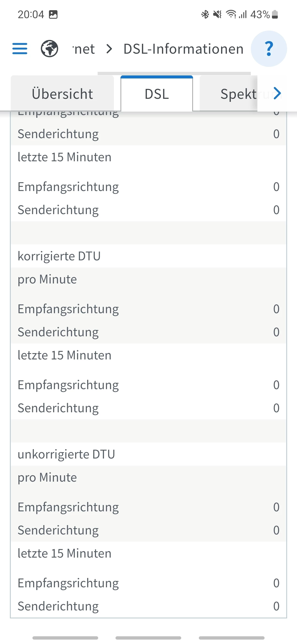Select the DSL tab
297x644 pixels.
[x=157, y=94]
